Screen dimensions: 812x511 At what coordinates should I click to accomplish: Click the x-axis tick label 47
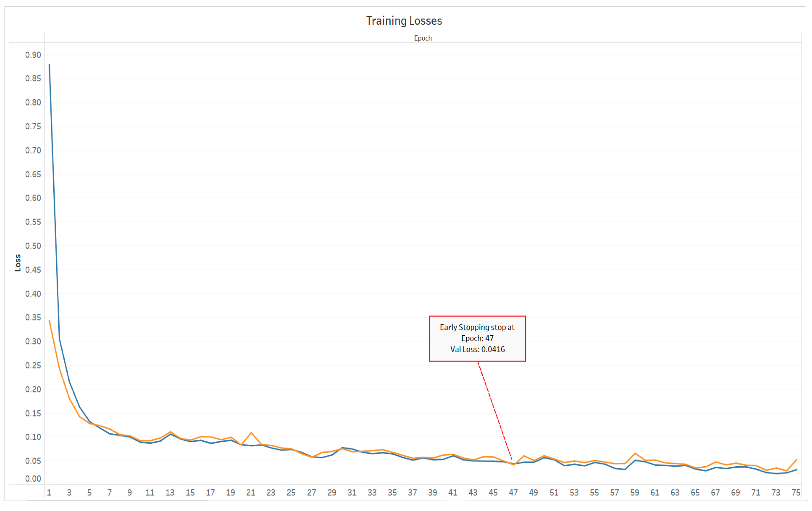pyautogui.click(x=513, y=492)
